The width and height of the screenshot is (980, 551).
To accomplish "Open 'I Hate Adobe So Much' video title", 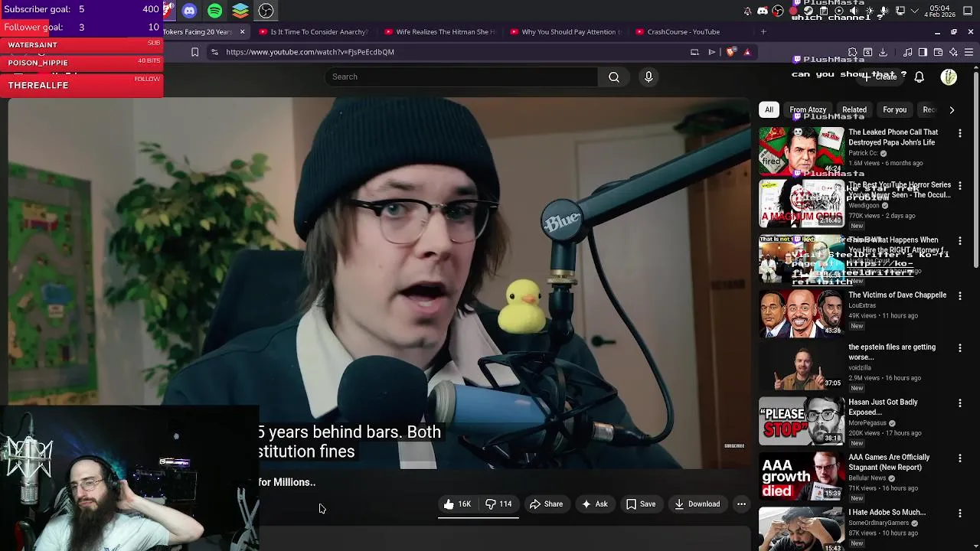I will pyautogui.click(x=887, y=512).
